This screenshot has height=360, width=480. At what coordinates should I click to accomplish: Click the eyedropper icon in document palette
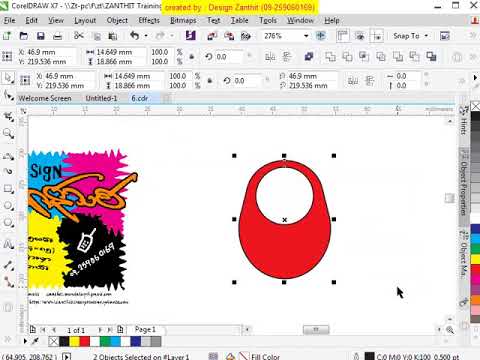point(35,341)
